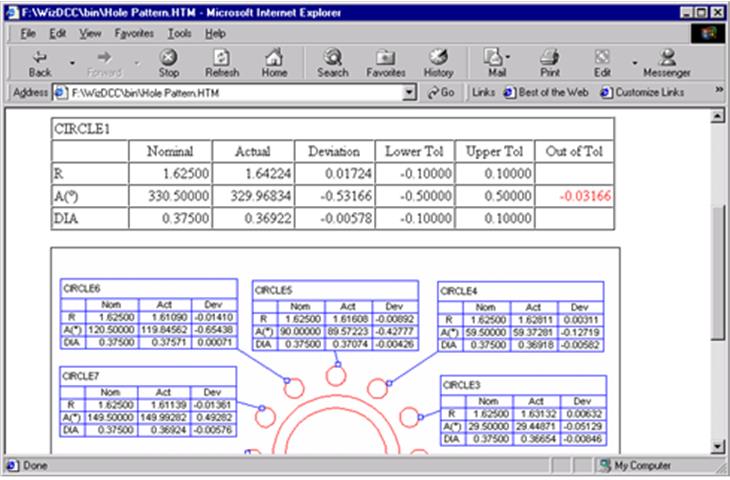Image resolution: width=730 pixels, height=480 pixels.
Task: Select the Out of Tol header
Action: 574,151
